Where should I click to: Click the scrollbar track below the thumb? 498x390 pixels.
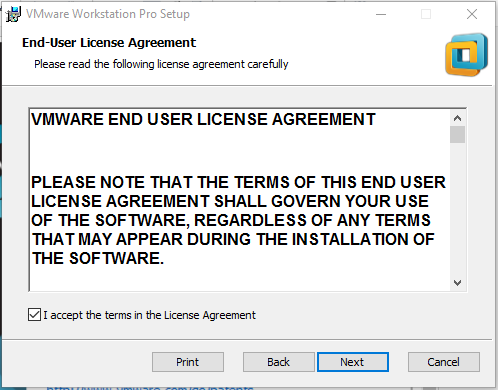coord(457,209)
